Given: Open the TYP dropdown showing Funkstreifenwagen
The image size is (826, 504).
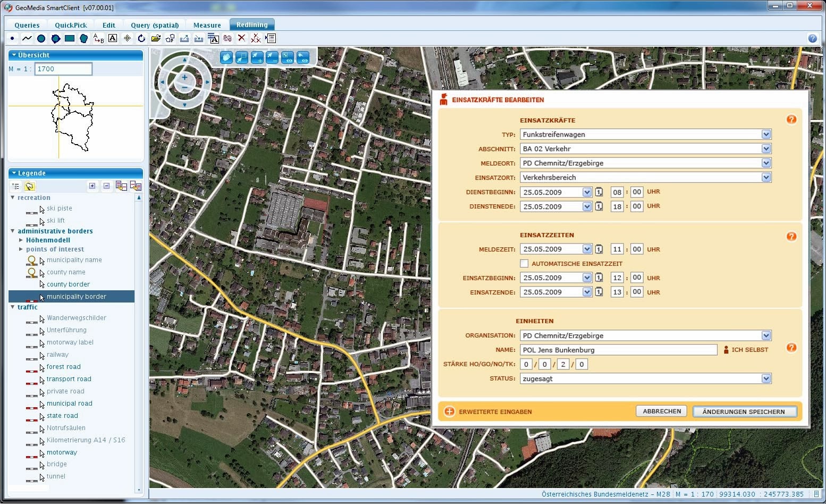Looking at the screenshot, I should pyautogui.click(x=765, y=134).
